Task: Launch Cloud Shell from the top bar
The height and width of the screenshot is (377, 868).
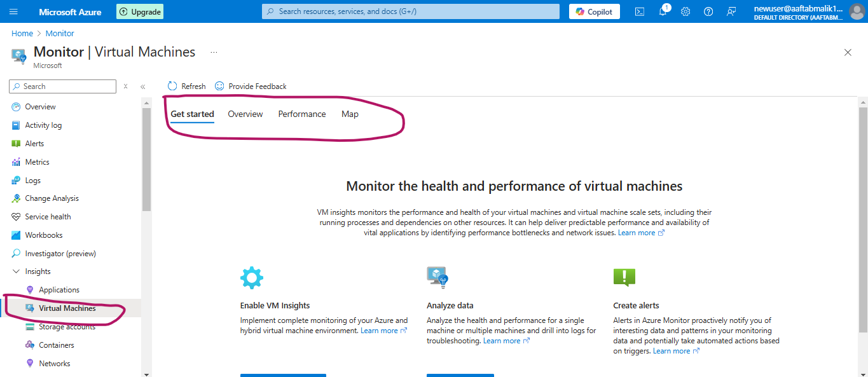Action: coord(640,11)
